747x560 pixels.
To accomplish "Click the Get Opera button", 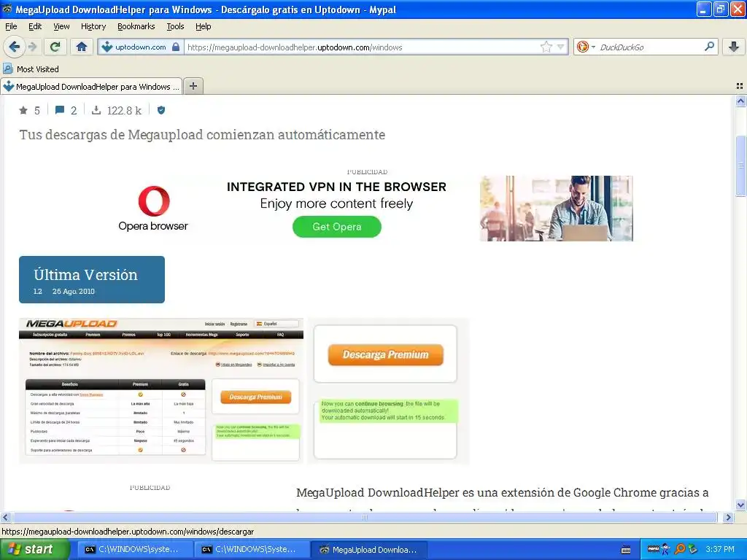I will [x=337, y=227].
